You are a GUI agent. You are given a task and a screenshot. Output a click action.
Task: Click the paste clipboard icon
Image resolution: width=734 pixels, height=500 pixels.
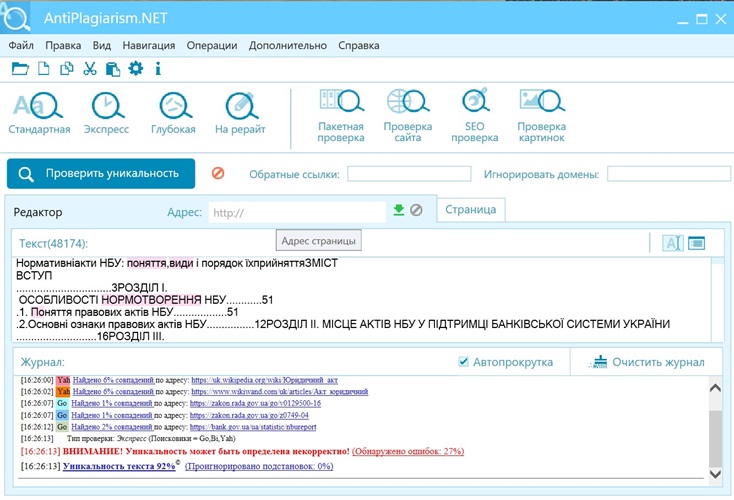(112, 69)
